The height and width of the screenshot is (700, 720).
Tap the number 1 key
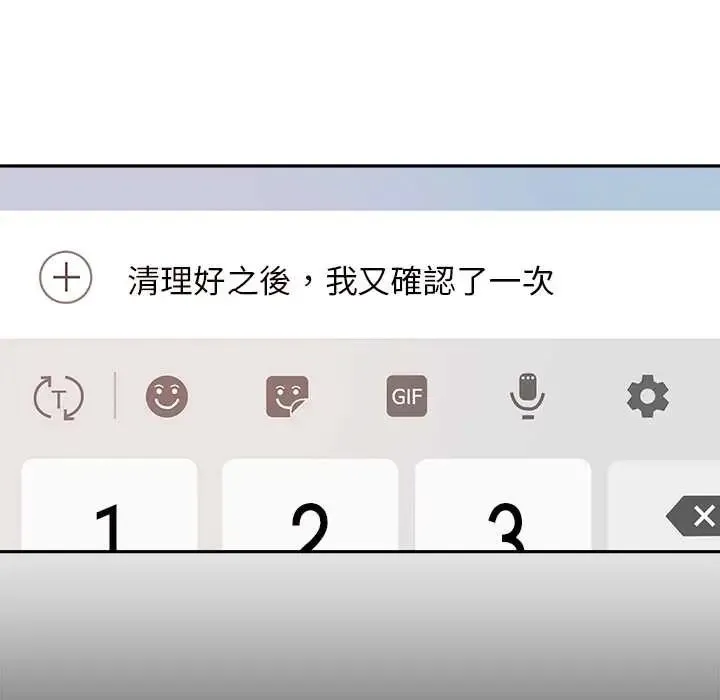[109, 504]
